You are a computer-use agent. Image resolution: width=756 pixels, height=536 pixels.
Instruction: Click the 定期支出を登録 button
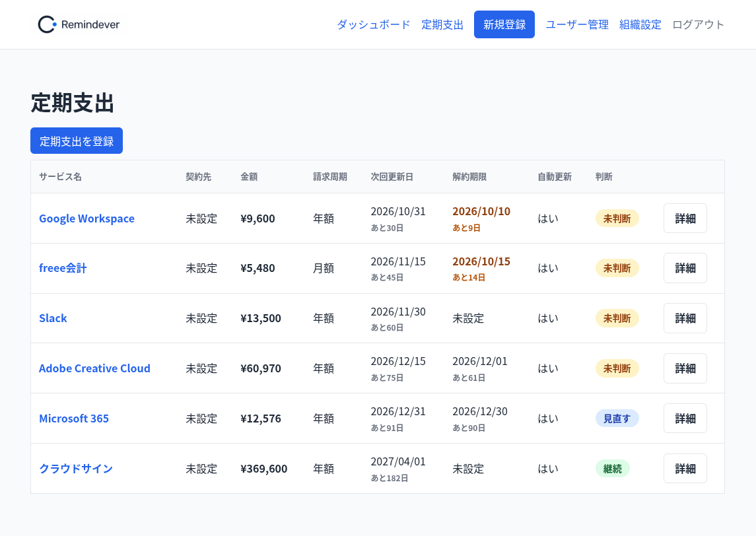click(77, 141)
